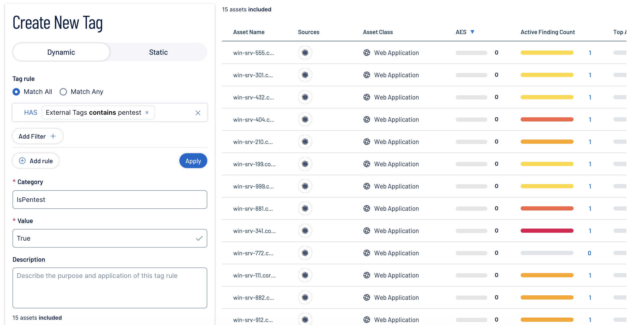
Task: Remove the External Tags pentest filter chip
Action: click(147, 112)
